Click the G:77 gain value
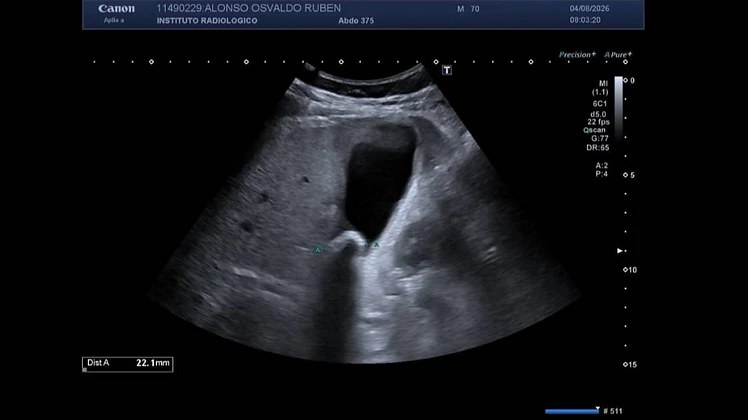 600,138
